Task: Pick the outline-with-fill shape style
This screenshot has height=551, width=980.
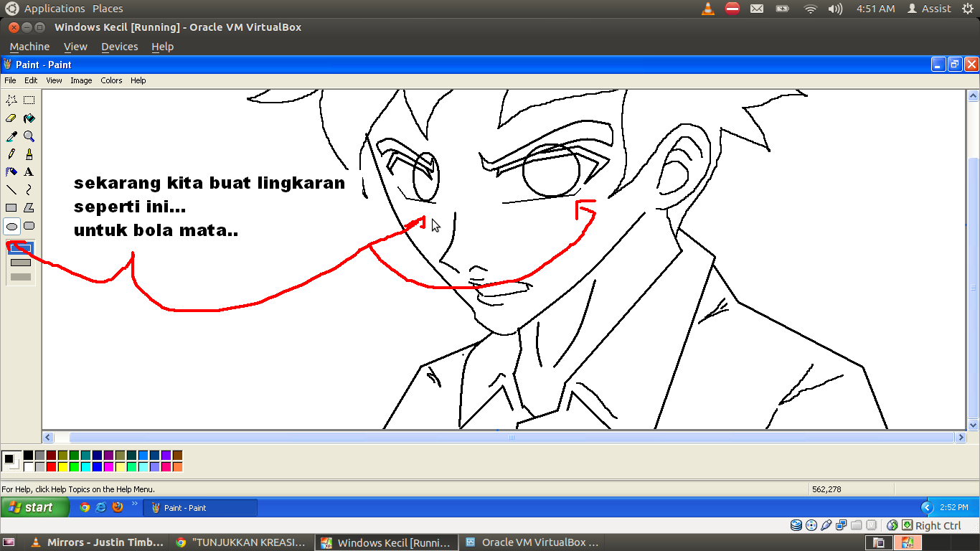Action: click(21, 263)
